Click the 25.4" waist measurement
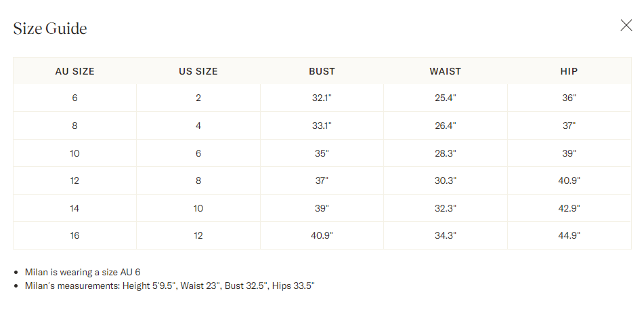Screen dimensions: 644x316 pyautogui.click(x=446, y=98)
